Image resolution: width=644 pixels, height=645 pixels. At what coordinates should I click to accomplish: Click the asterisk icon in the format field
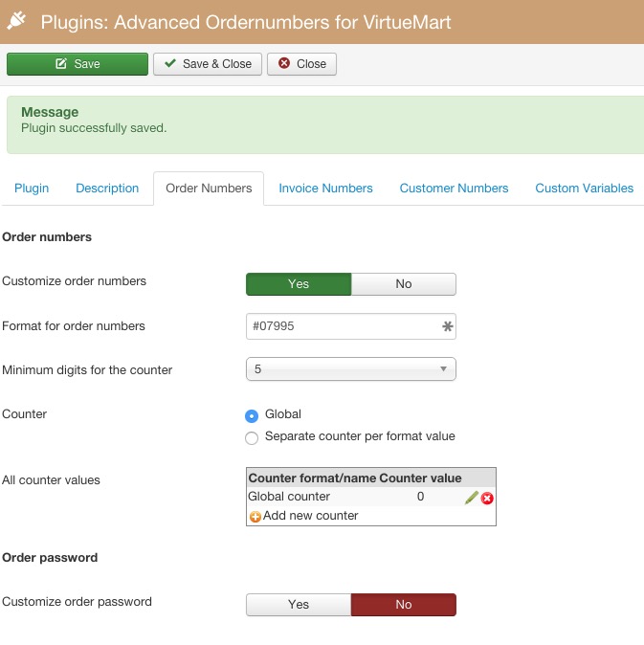[447, 326]
